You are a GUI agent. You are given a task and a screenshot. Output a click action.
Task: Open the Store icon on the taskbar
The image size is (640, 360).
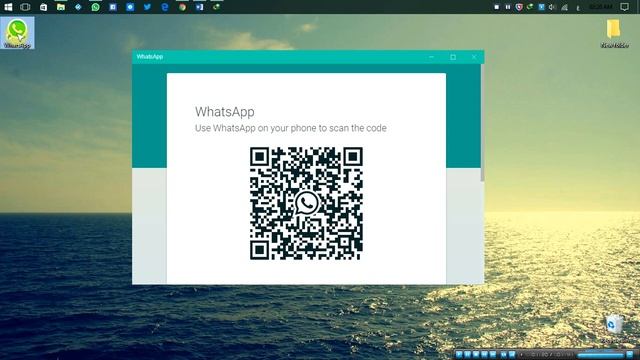click(x=43, y=7)
